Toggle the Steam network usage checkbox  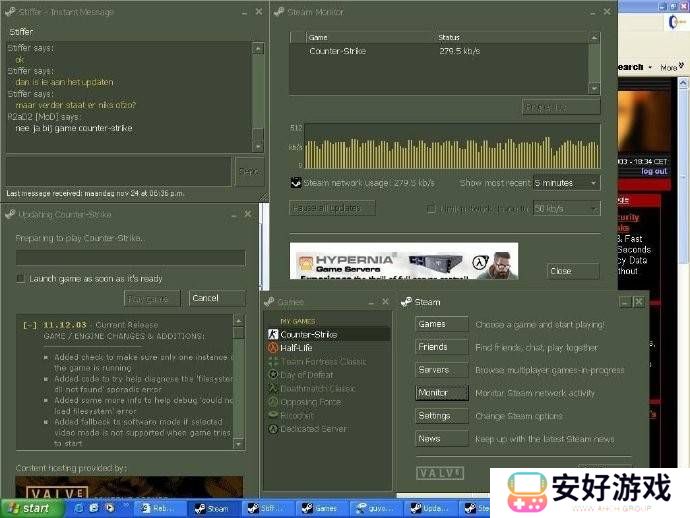pos(296,183)
